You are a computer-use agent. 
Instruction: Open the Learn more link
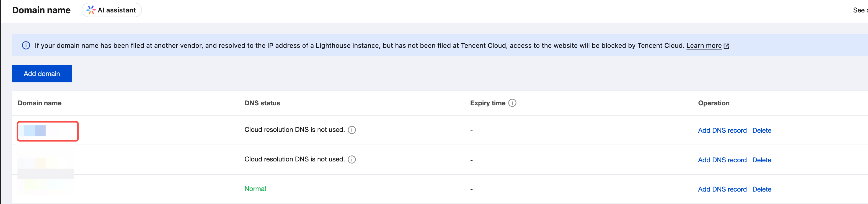click(704, 45)
